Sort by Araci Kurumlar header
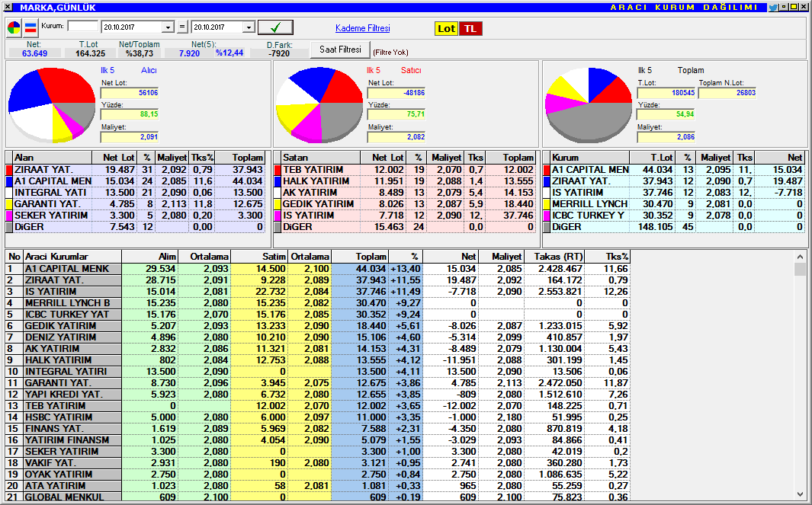The width and height of the screenshot is (812, 505). point(72,257)
